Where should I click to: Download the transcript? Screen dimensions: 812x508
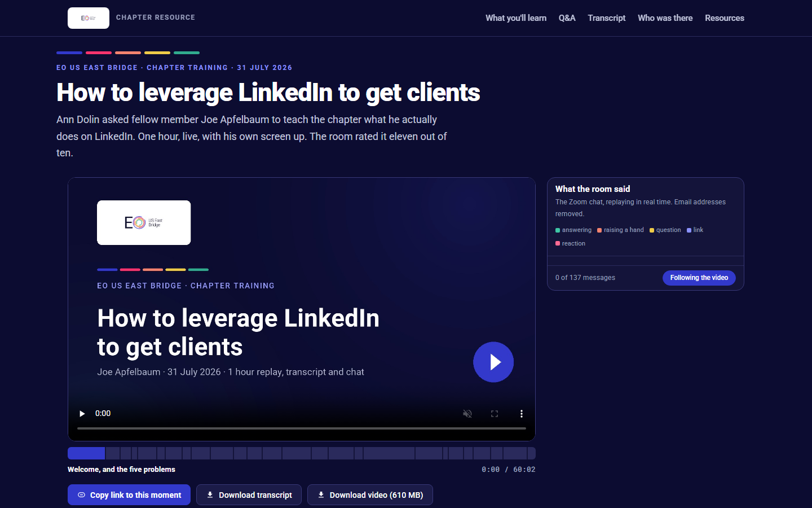coord(249,495)
